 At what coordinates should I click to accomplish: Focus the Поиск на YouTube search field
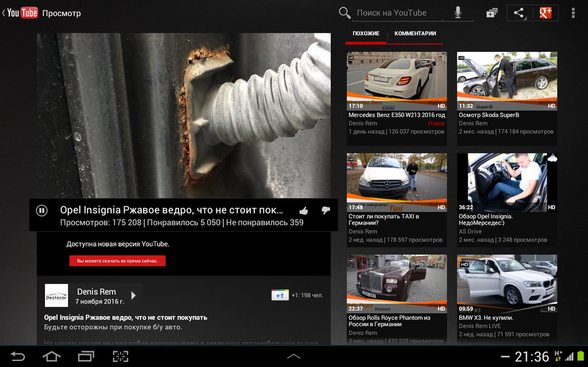point(397,13)
